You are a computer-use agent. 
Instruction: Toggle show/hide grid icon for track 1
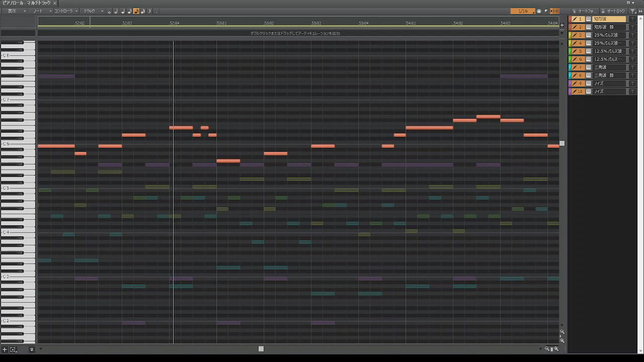tap(588, 19)
